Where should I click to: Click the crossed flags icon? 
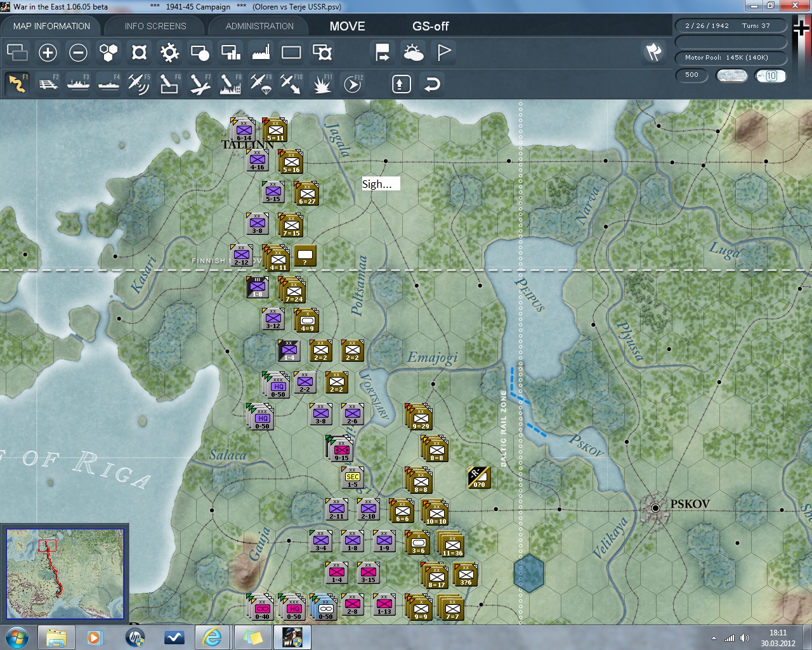click(x=653, y=52)
